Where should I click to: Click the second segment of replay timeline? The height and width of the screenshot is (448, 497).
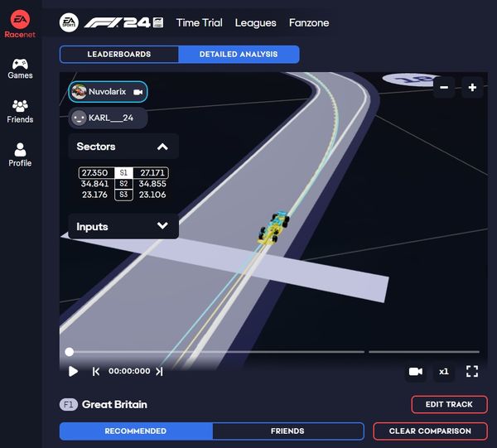(x=424, y=352)
